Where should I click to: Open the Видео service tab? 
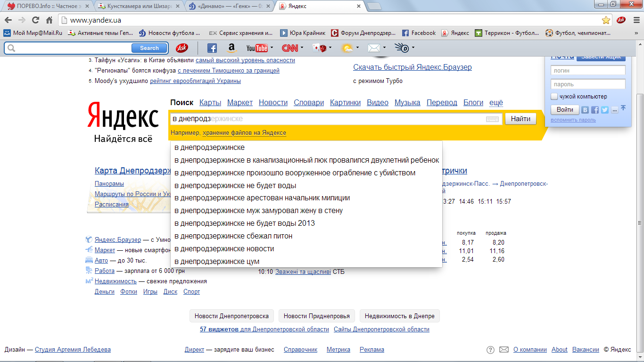[378, 103]
